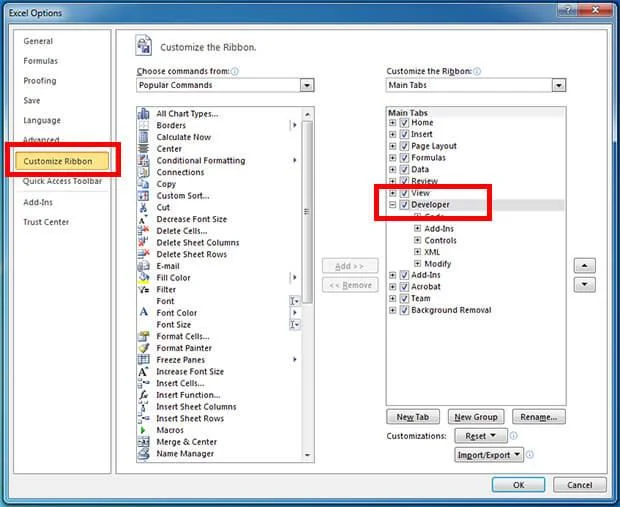This screenshot has width=620, height=507.
Task: Select the Format Cells icon
Action: click(143, 337)
